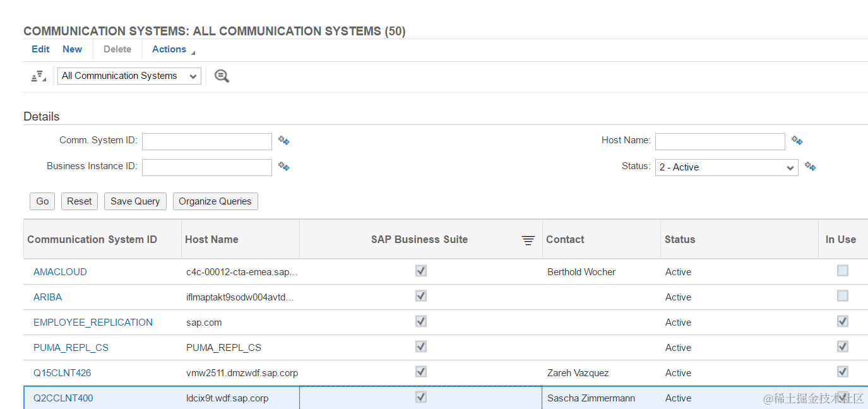Open selection options icon beside Host Name field
Viewport: 868px width, 409px height.
pos(797,141)
